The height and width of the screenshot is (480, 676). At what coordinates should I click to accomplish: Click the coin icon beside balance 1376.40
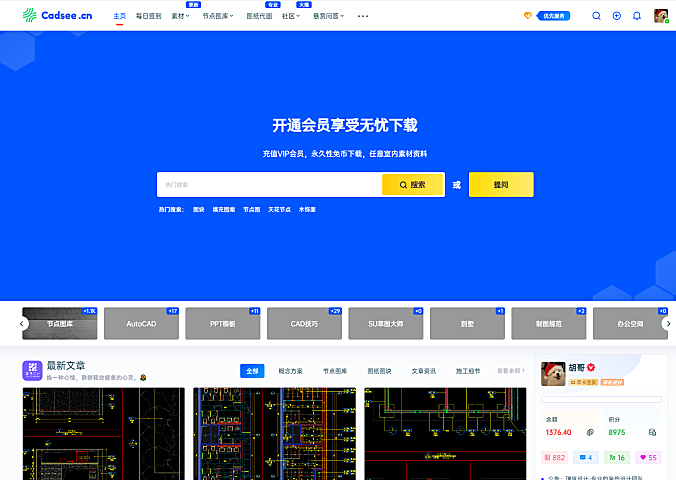(590, 432)
